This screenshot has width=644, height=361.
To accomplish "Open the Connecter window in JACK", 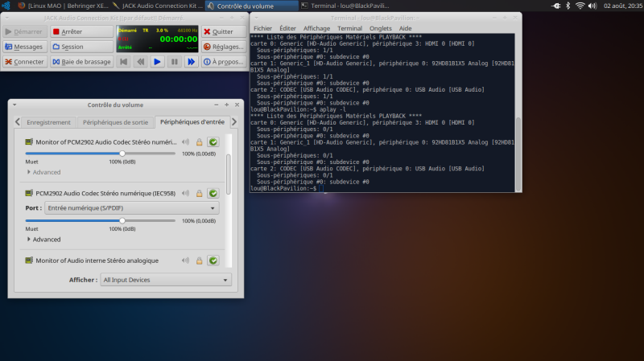I will coord(25,62).
